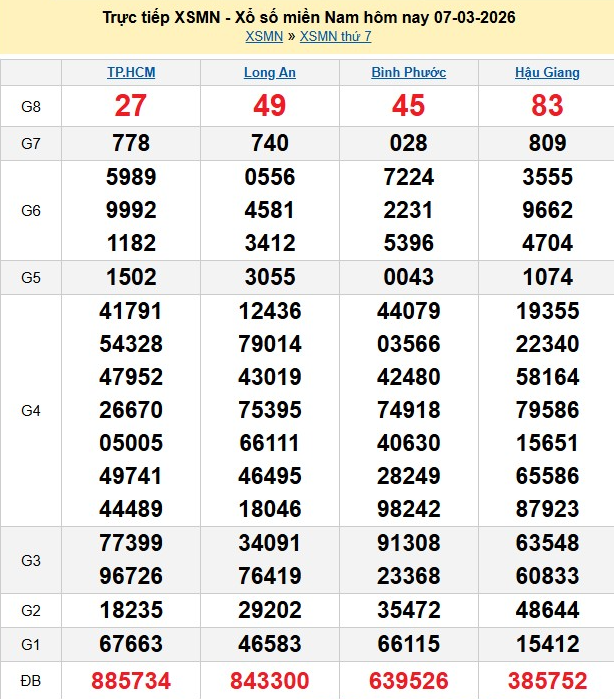Click Bình Phước G7 number 028
614x699 pixels.
point(408,143)
